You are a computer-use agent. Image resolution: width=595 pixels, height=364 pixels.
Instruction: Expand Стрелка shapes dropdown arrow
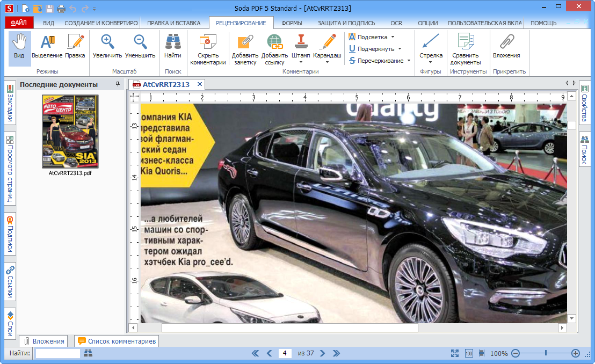[x=431, y=62]
